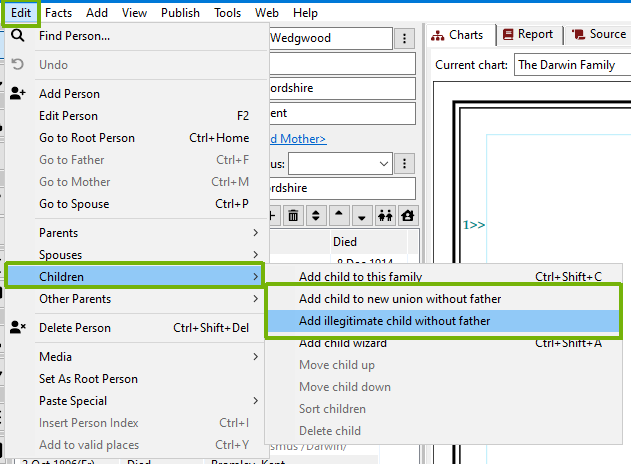
Task: Click three-dot button next to Wedgwood field
Action: [404, 39]
